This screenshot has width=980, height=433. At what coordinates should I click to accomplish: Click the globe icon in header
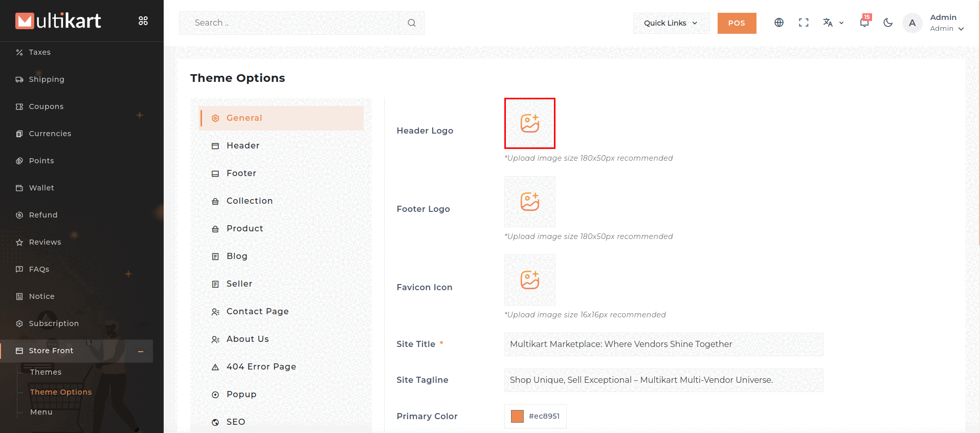(x=778, y=23)
